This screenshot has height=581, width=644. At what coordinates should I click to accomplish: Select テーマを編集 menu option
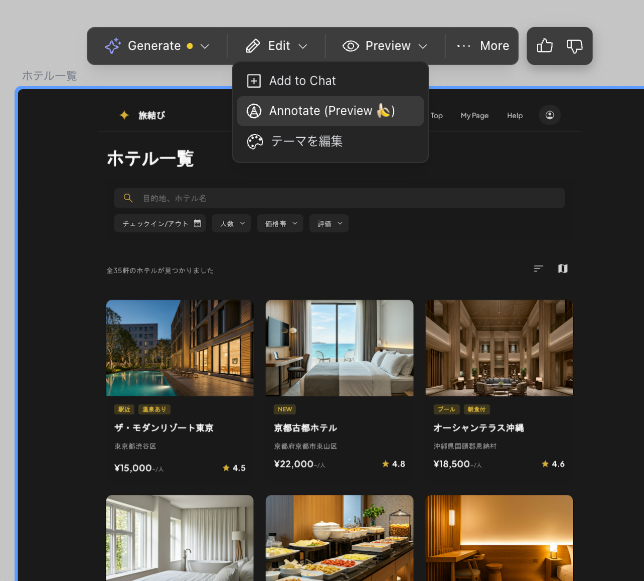(306, 141)
